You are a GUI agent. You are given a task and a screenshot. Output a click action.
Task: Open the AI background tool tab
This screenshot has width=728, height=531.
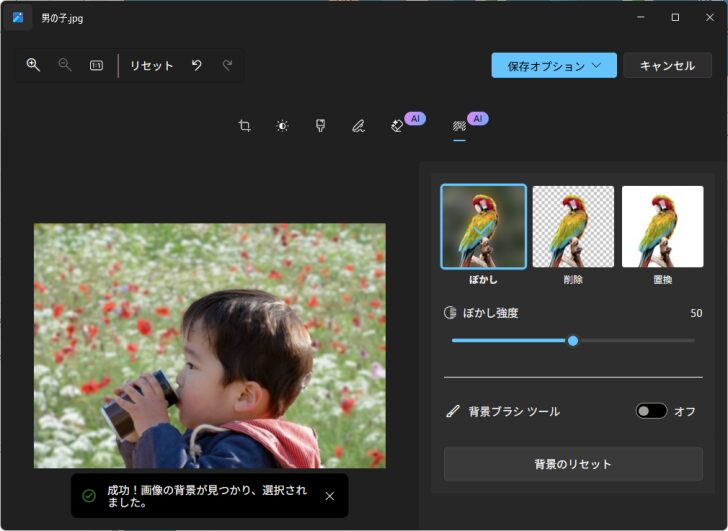459,126
